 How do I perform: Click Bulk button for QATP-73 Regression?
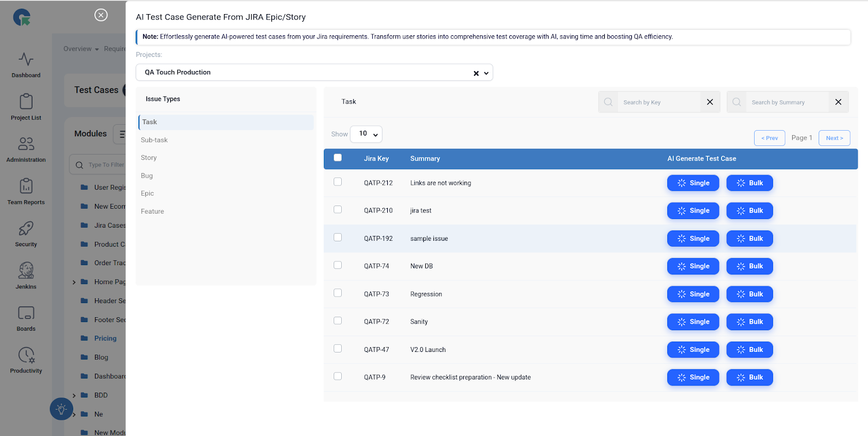click(750, 294)
